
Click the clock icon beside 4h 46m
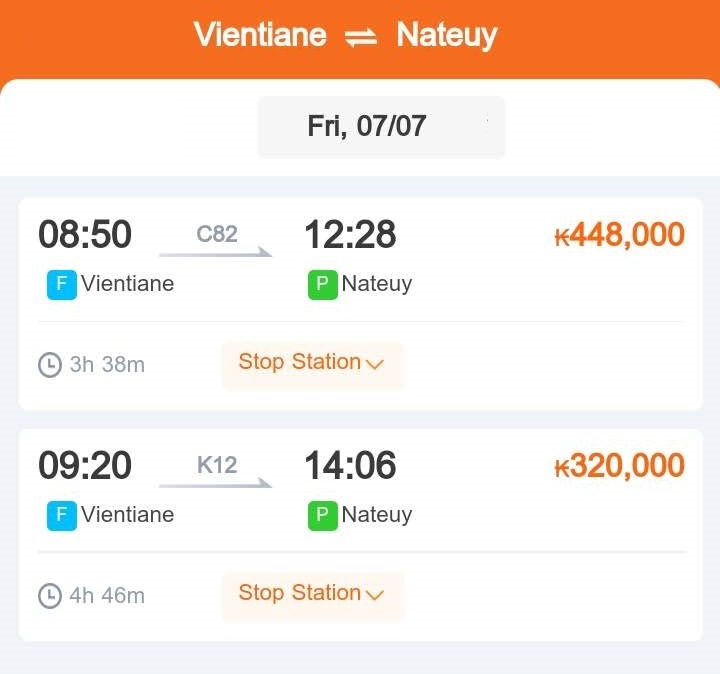click(x=50, y=596)
